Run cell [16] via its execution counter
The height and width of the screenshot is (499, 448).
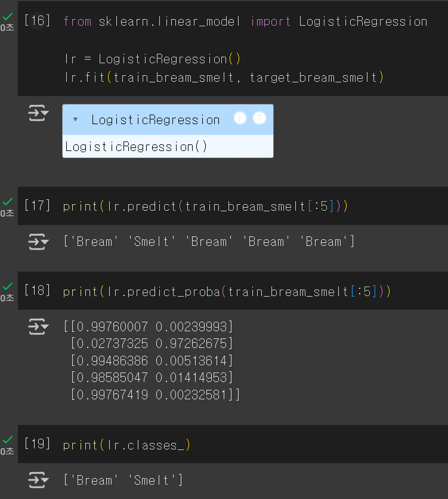point(37,21)
